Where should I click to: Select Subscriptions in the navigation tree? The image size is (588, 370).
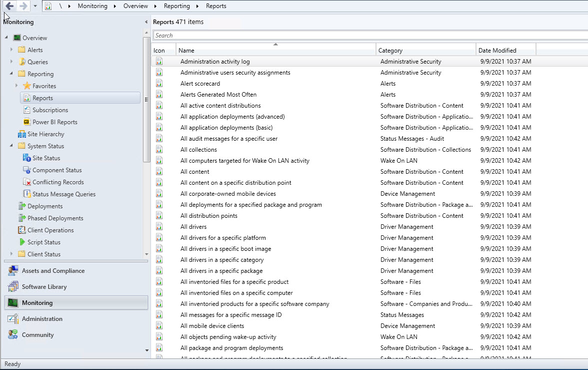click(50, 110)
